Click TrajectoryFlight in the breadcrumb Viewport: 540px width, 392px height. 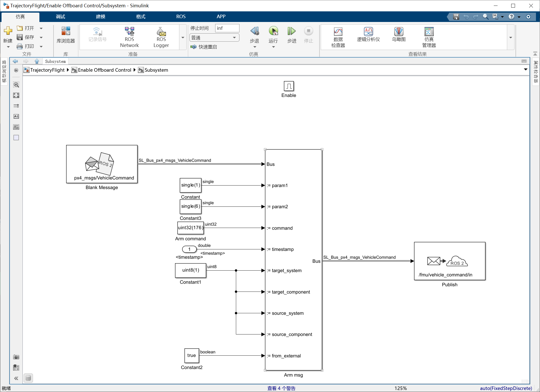pos(47,70)
